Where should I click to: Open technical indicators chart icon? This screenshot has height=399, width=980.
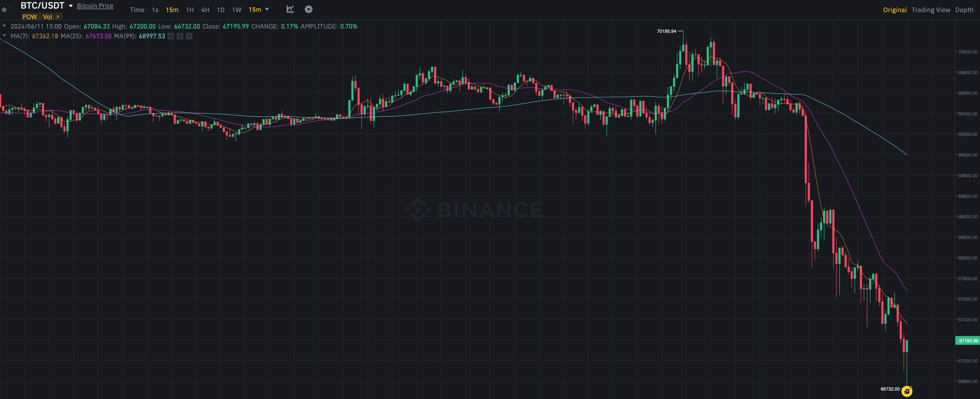290,9
